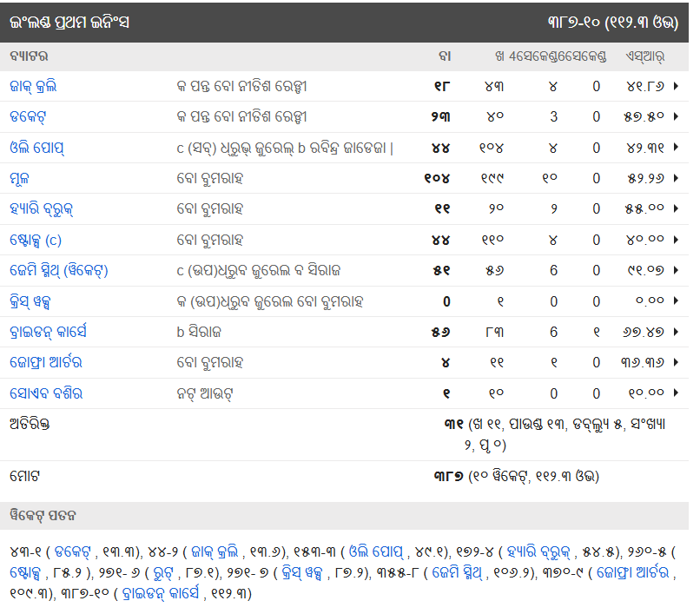Click arrow icon in Jofra Archer row
The height and width of the screenshot is (614, 700).
tap(677, 362)
